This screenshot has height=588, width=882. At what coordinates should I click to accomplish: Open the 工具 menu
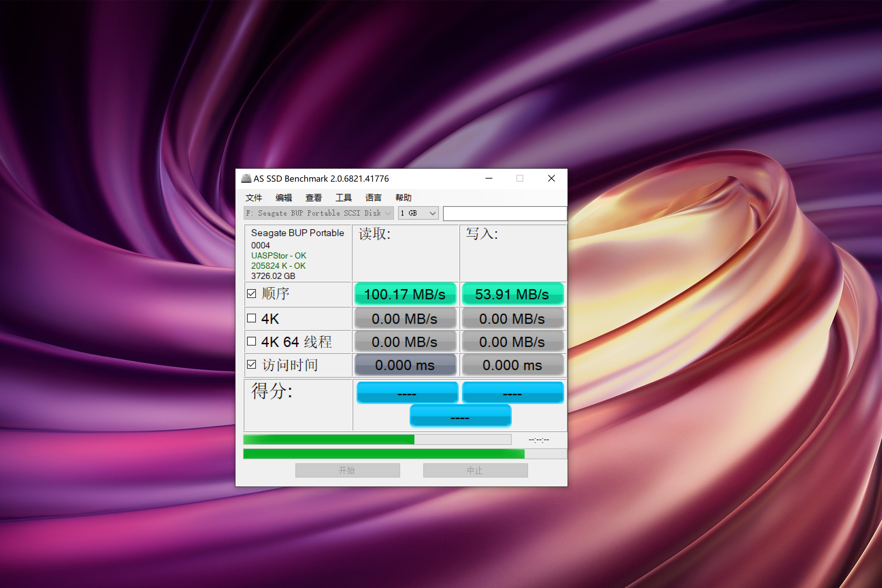coord(343,198)
